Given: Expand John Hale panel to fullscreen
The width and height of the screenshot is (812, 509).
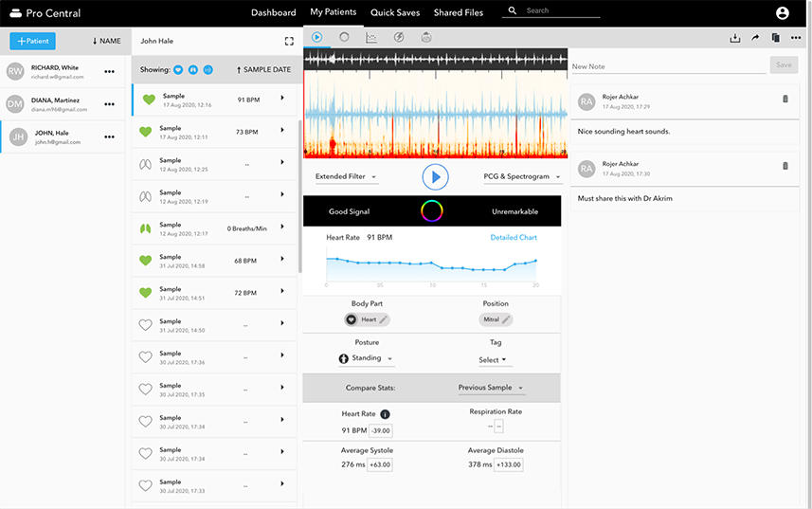Looking at the screenshot, I should (289, 42).
